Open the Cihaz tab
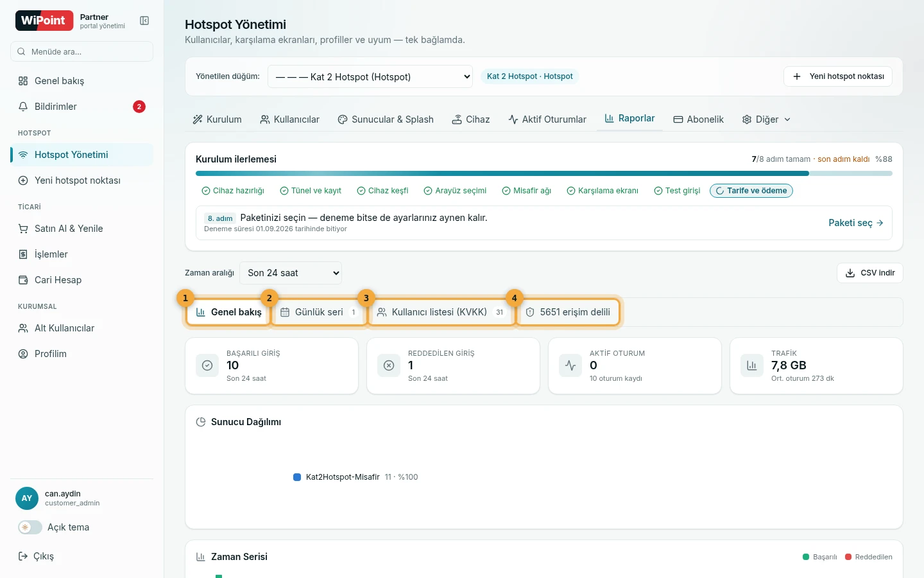Image resolution: width=924 pixels, height=578 pixels. 471,119
